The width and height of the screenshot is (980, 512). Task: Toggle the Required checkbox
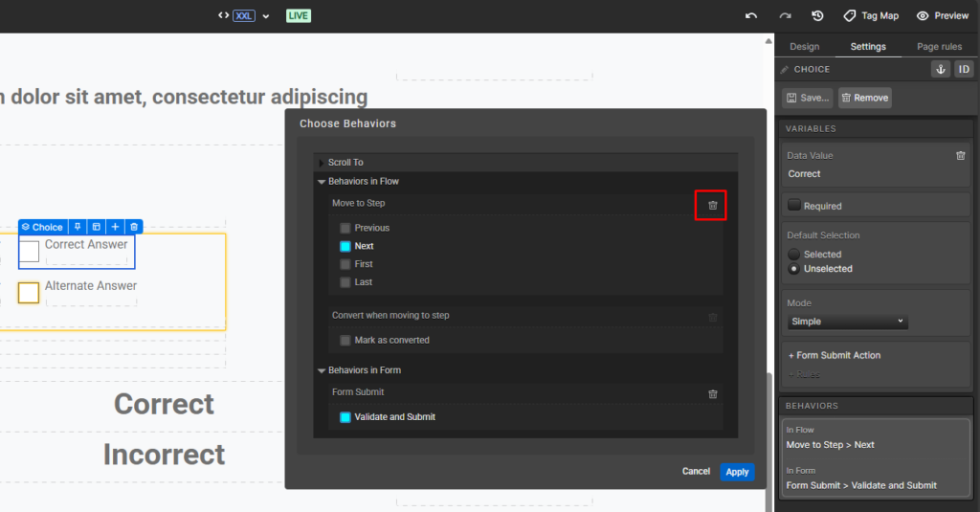tap(794, 205)
